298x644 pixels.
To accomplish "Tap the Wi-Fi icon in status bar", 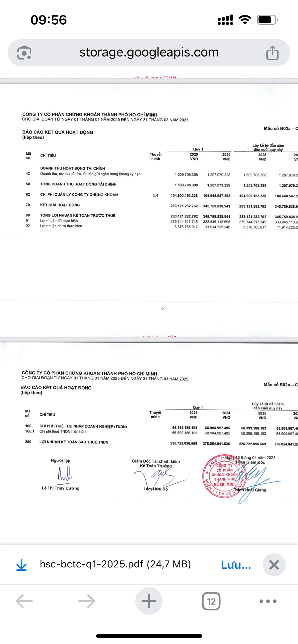I will 245,20.
